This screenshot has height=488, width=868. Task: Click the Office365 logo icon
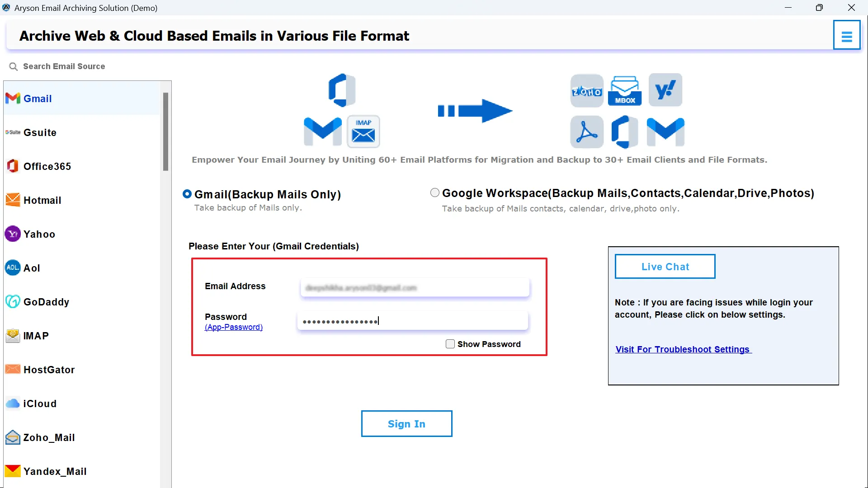pyautogui.click(x=13, y=166)
